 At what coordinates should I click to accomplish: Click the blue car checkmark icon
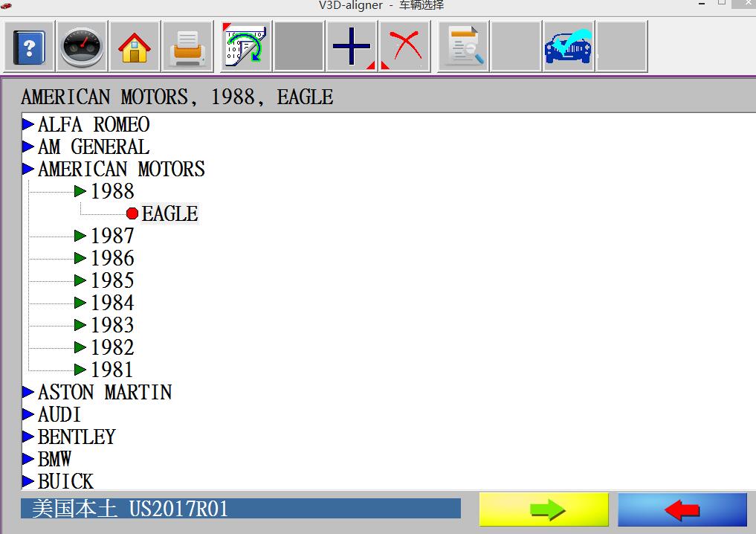point(568,47)
